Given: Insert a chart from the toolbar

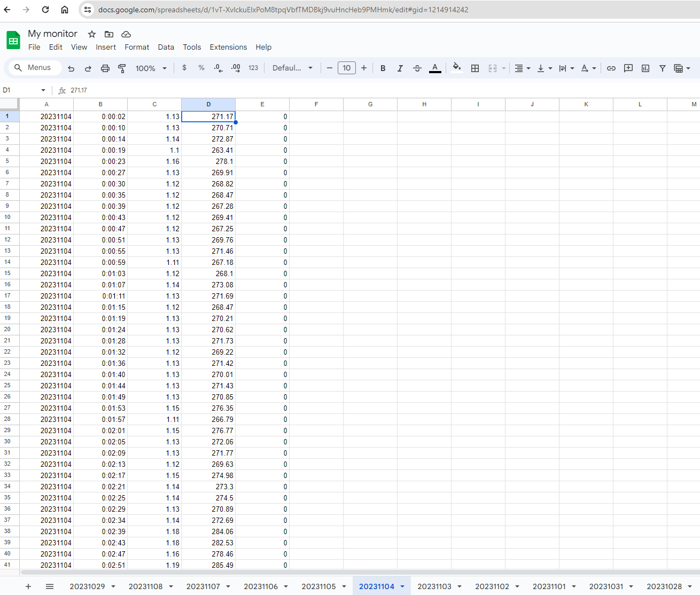Looking at the screenshot, I should (645, 68).
